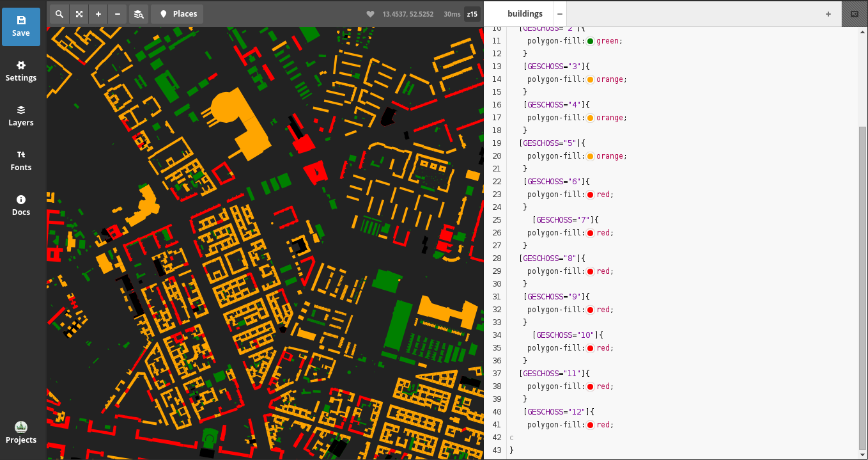
Task: Open the red color swatch on line 23
Action: click(590, 194)
